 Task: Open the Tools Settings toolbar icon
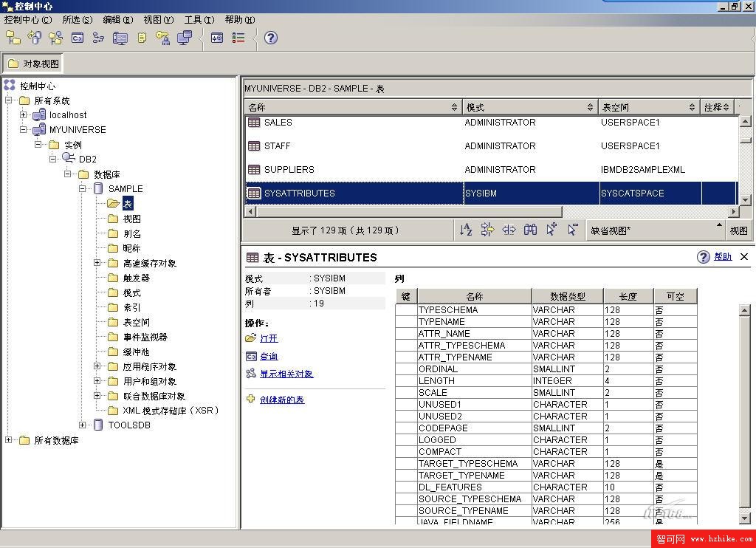tap(217, 38)
